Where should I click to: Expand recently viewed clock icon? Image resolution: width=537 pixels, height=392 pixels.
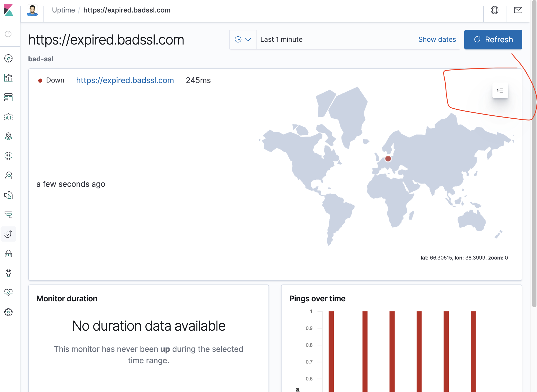8,34
